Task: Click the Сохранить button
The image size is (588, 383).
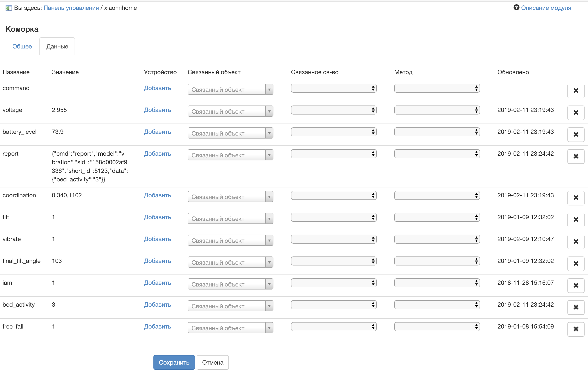Action: pyautogui.click(x=174, y=362)
